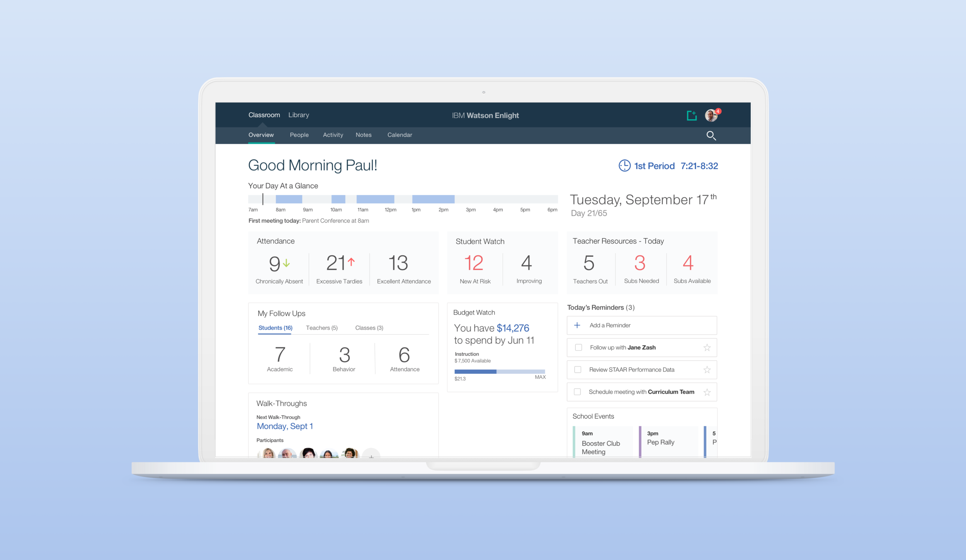Star the Review STAAR Performance Data reminder
966x560 pixels.
click(x=707, y=370)
